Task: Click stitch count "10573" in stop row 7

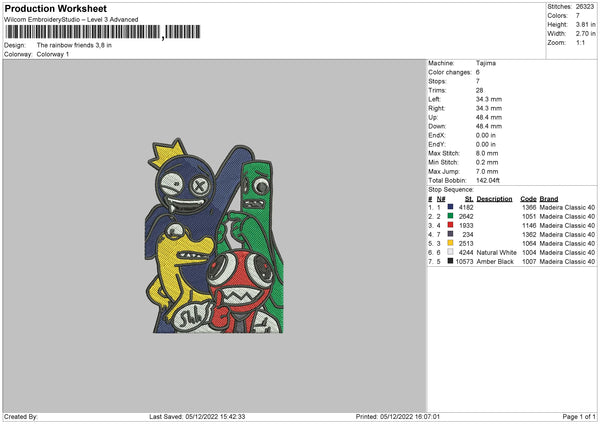Action: pyautogui.click(x=464, y=261)
